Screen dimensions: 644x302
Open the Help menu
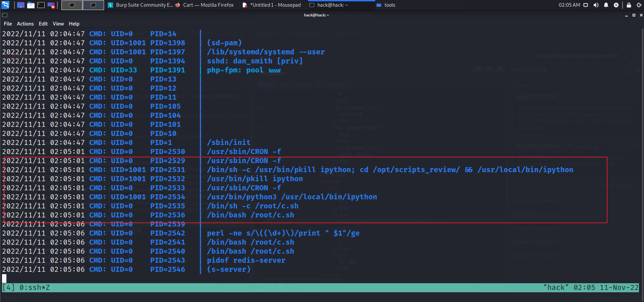click(74, 24)
